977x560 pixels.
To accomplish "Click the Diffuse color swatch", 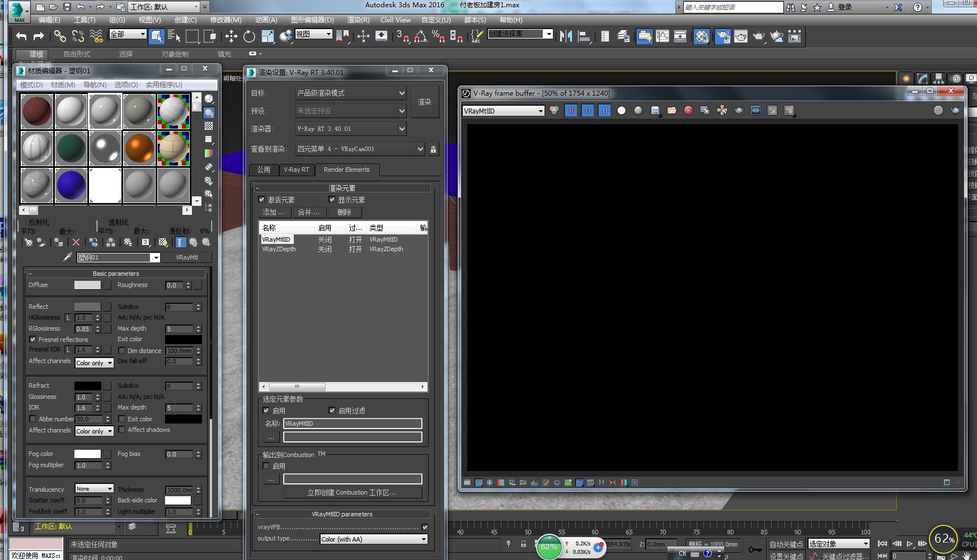I will click(87, 285).
